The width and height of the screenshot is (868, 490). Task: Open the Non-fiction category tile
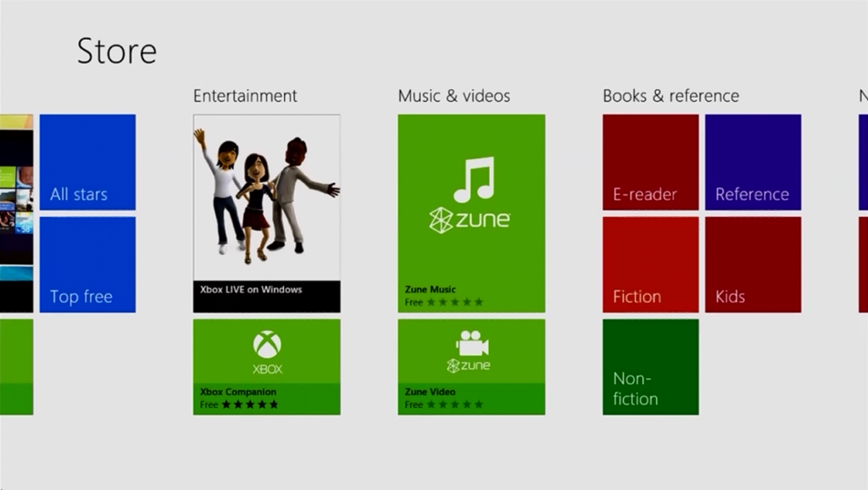[650, 367]
